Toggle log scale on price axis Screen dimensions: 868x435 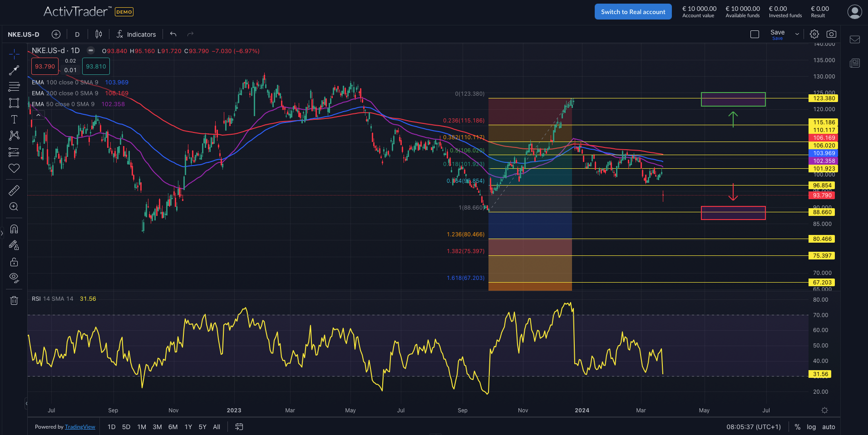click(811, 427)
